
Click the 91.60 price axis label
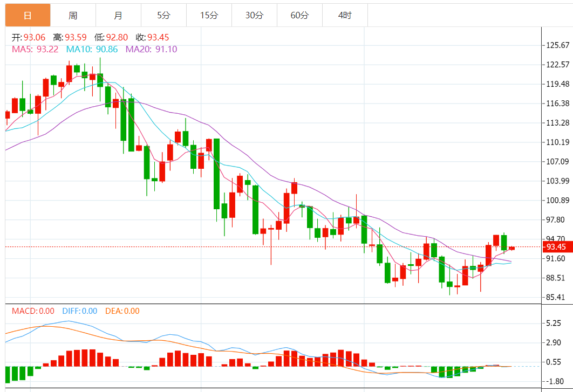pos(555,258)
